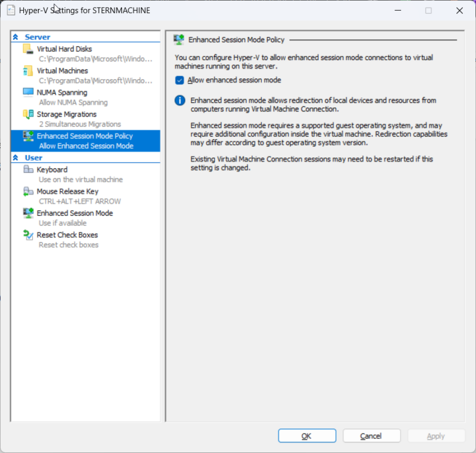Click the NUMA Spanning monitor icon
476x453 pixels.
(28, 92)
